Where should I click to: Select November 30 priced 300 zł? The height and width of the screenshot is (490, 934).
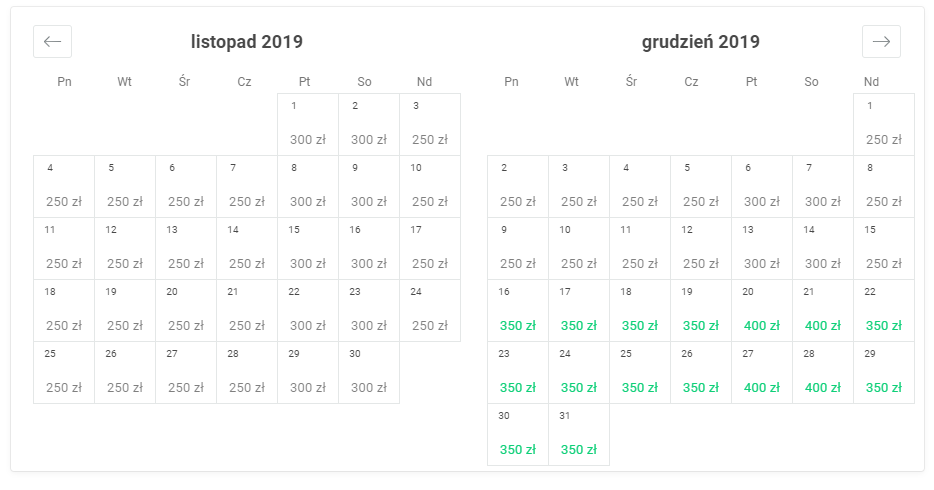click(x=369, y=373)
